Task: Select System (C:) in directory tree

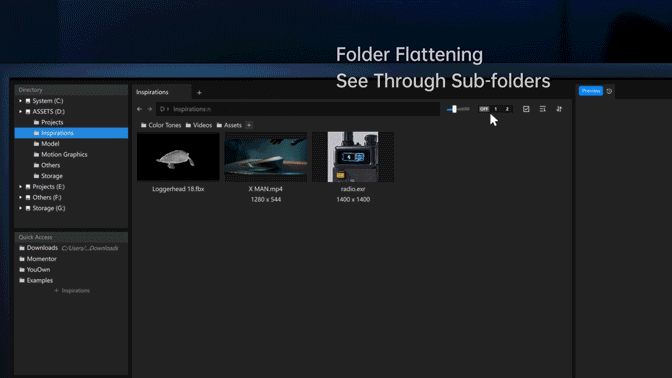Action: click(x=48, y=101)
